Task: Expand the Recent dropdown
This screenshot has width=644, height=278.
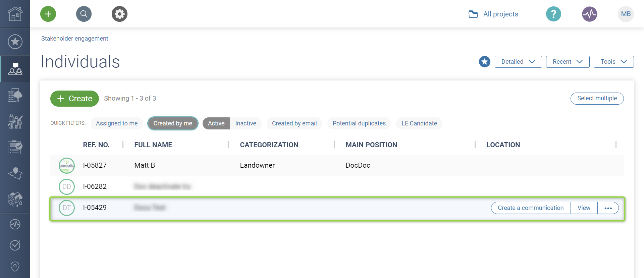Action: point(568,62)
